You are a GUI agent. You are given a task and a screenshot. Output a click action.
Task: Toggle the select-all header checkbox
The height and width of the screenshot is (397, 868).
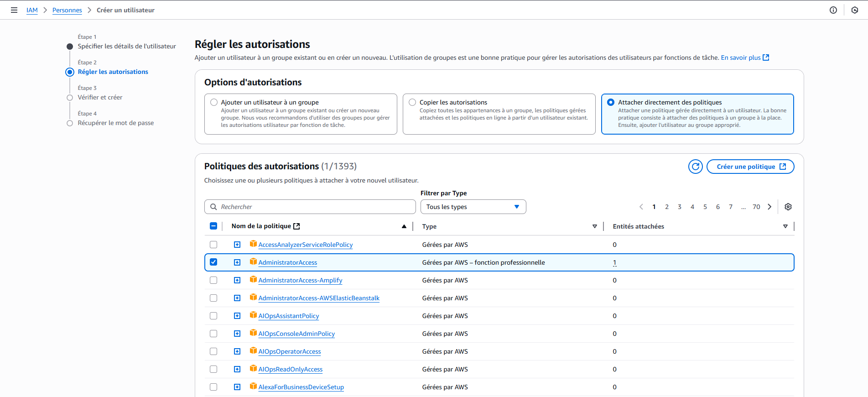pyautogui.click(x=213, y=226)
